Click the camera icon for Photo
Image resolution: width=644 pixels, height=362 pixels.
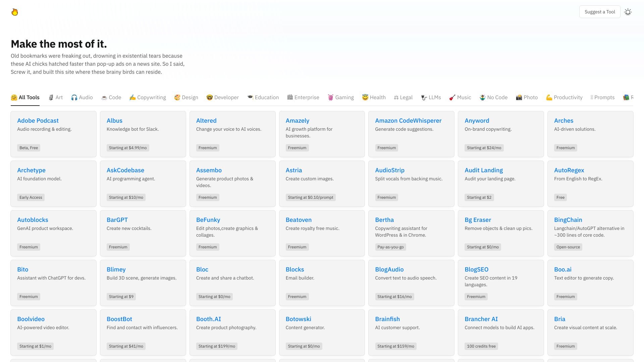tap(519, 98)
